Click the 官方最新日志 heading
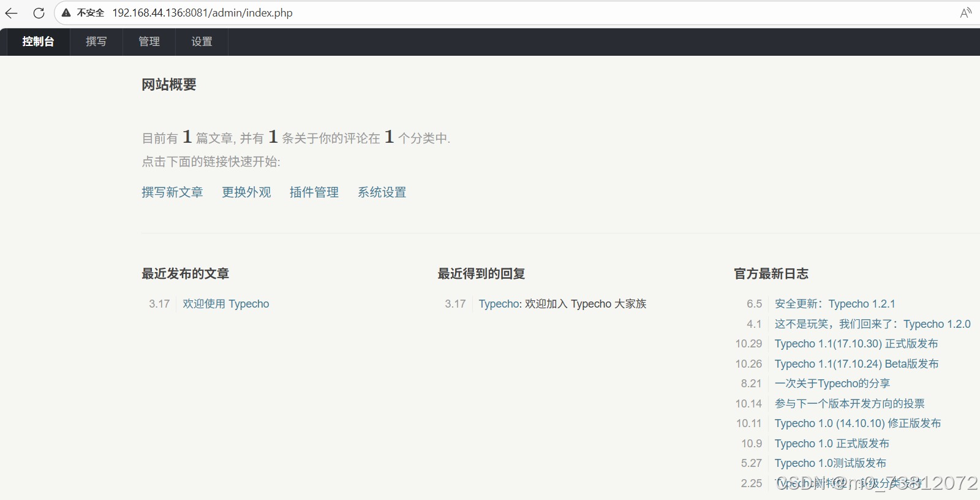This screenshot has height=500, width=980. click(771, 274)
